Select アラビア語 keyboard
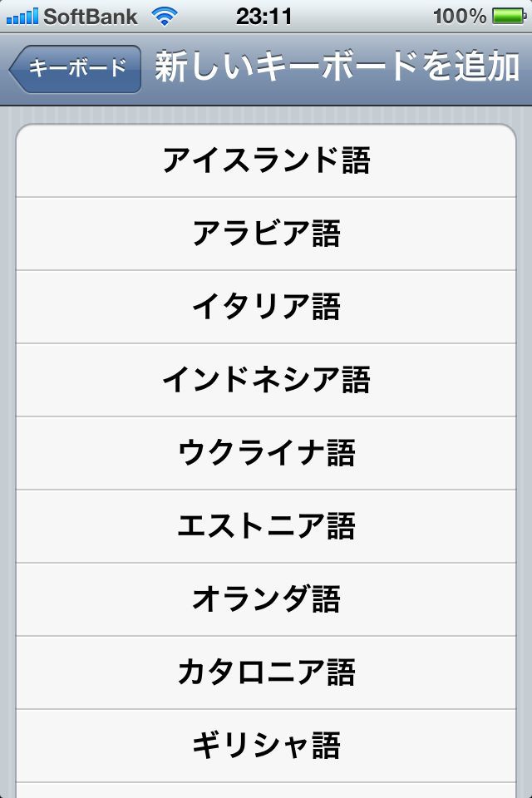Image resolution: width=532 pixels, height=798 pixels. 266,234
